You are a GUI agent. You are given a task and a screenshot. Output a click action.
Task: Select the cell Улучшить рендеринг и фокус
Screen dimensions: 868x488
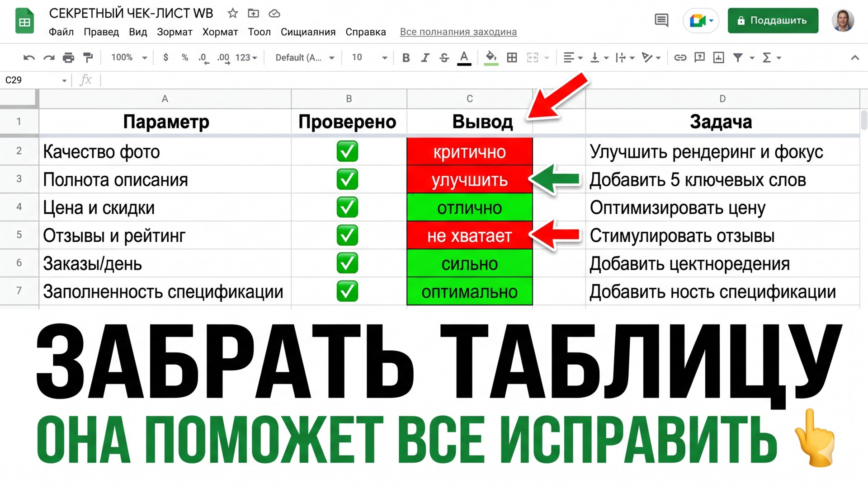(722, 151)
